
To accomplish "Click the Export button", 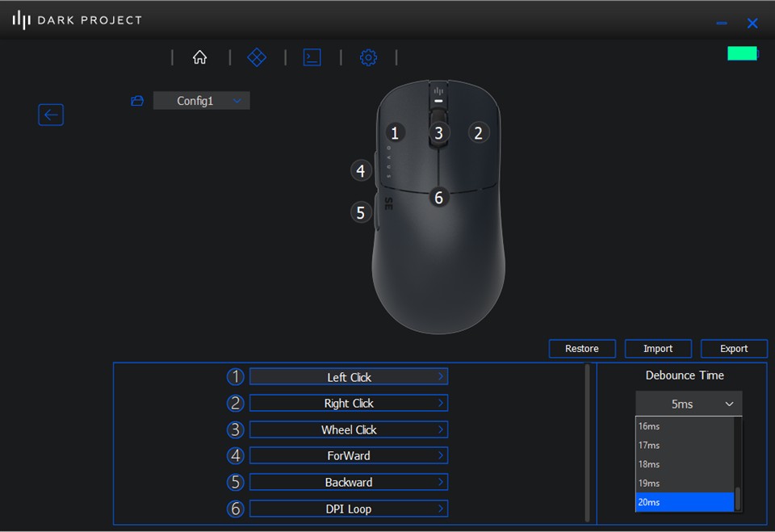I will pos(733,349).
